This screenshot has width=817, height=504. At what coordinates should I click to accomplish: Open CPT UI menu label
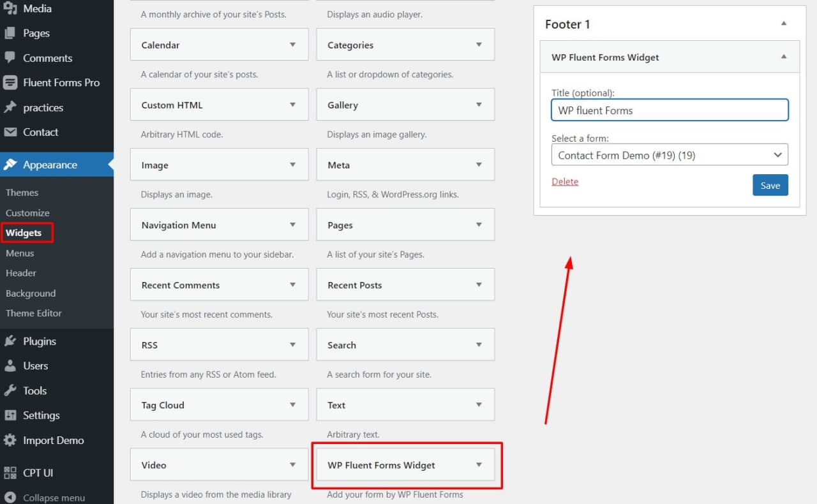pyautogui.click(x=38, y=473)
